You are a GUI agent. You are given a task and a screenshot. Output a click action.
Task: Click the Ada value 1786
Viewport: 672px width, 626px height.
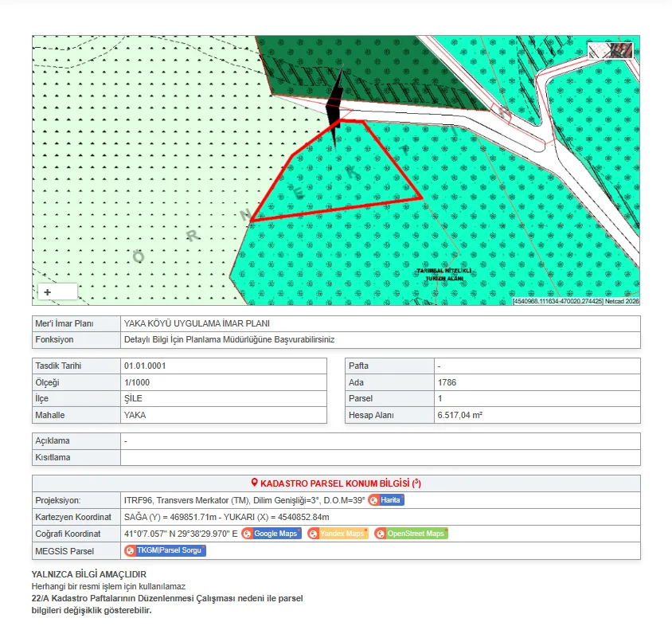[x=447, y=382]
